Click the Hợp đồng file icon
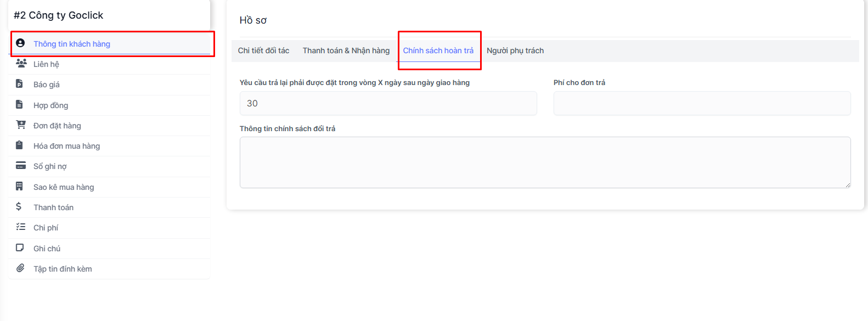 click(19, 104)
